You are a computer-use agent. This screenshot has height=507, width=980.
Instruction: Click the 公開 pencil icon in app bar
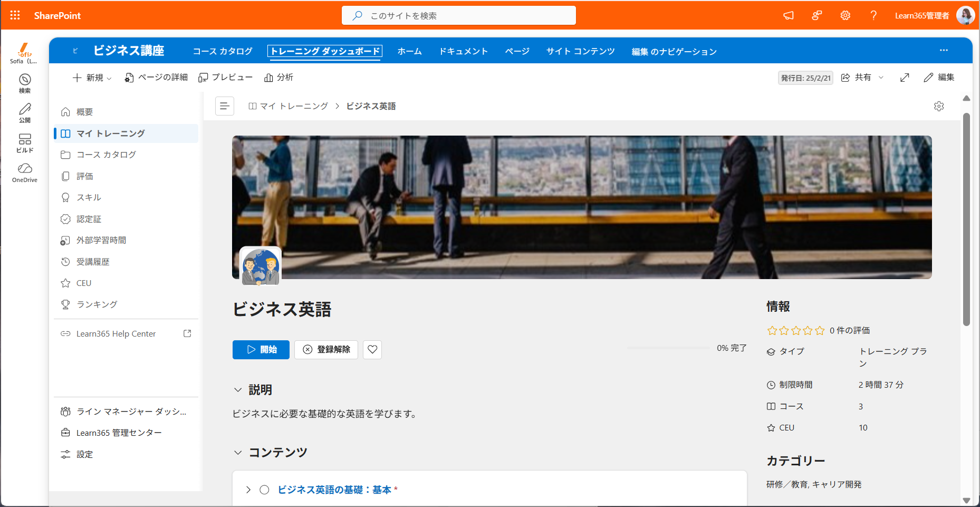coord(25,113)
